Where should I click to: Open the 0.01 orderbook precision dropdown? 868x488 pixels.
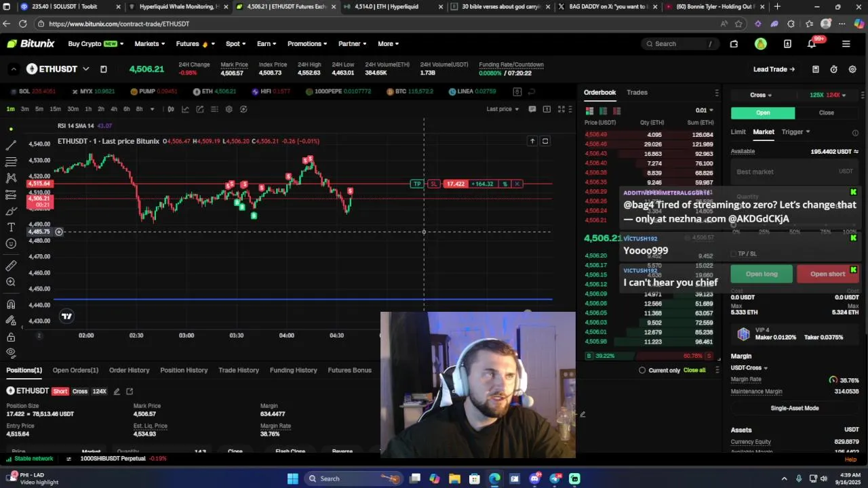704,110
